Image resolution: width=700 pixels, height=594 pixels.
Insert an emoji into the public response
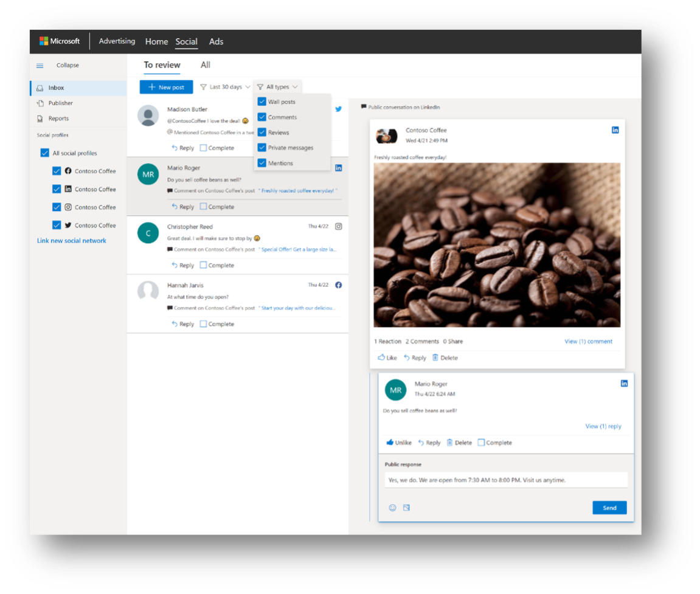click(392, 508)
